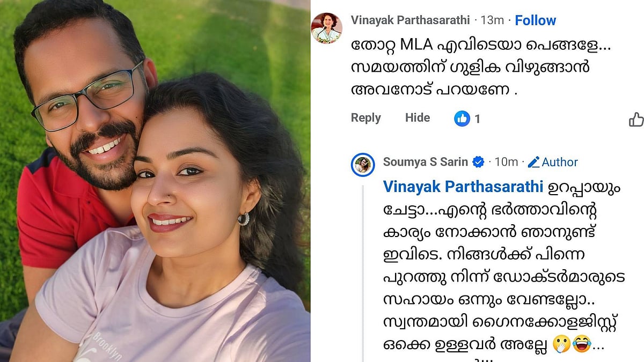Click the Author label text

(560, 162)
